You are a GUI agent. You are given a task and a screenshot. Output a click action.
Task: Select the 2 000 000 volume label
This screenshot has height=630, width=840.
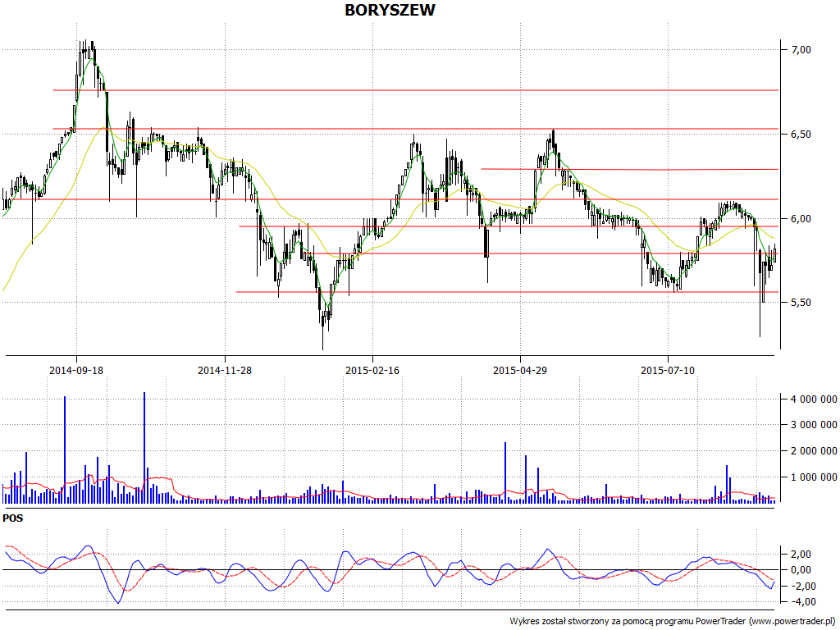(813, 451)
